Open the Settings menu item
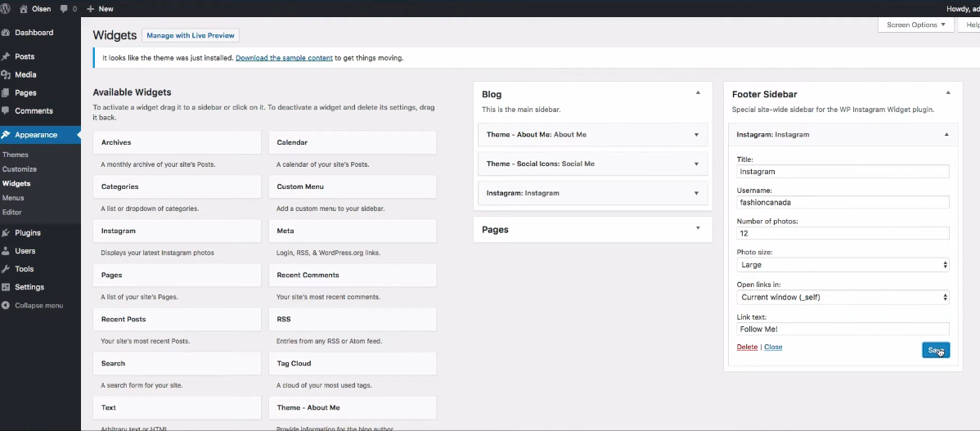 click(29, 287)
